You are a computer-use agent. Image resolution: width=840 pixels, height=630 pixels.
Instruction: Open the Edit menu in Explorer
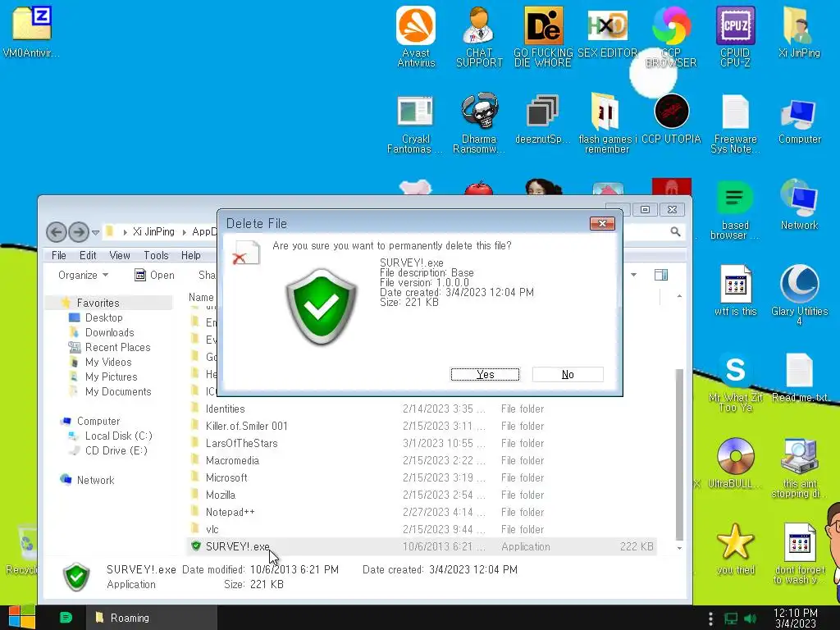tap(88, 255)
